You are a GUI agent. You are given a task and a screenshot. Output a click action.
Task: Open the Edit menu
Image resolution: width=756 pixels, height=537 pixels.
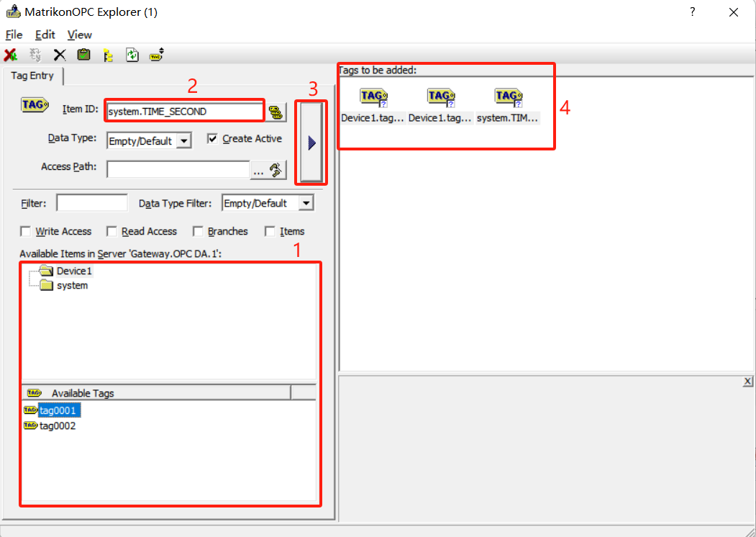(45, 35)
